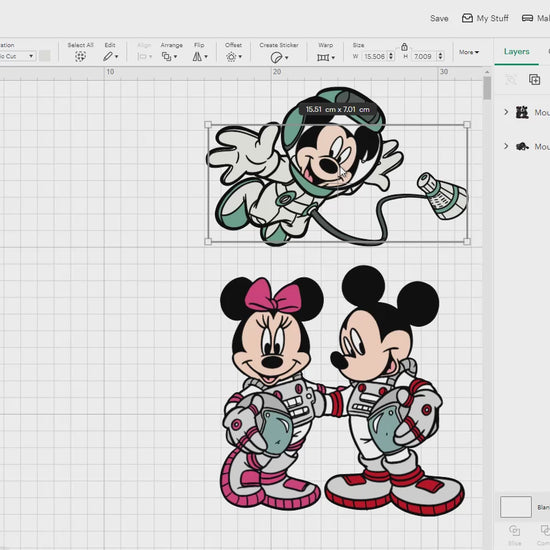Click the canvas vertical scrollbar thumb
550x550 pixels.
pos(487,88)
